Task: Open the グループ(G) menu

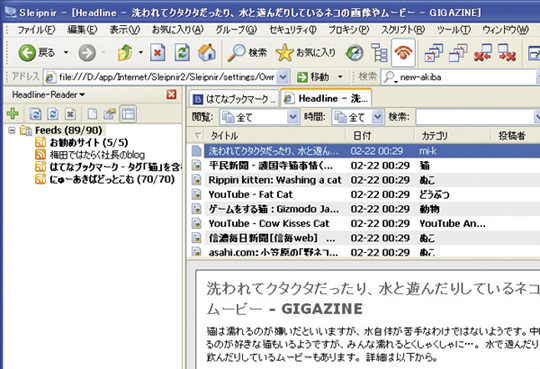Action: click(x=236, y=30)
